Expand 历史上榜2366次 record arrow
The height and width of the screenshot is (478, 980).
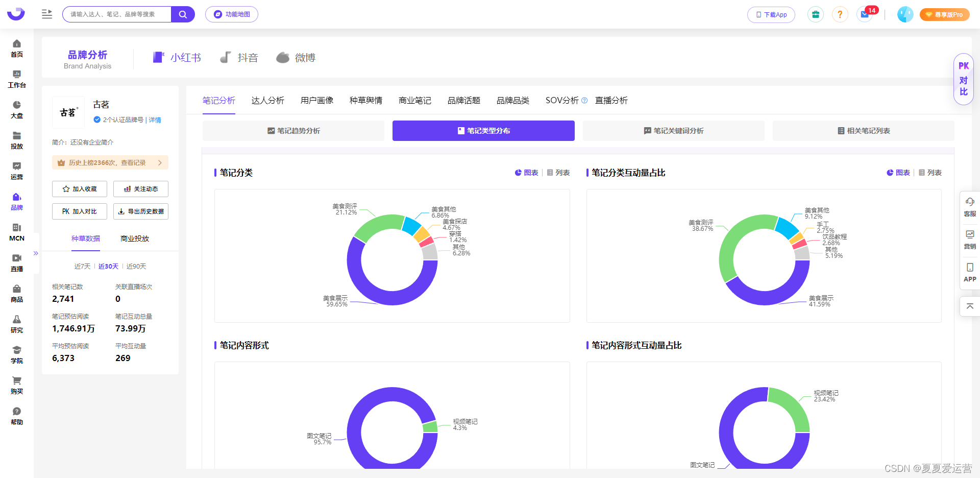pos(160,162)
